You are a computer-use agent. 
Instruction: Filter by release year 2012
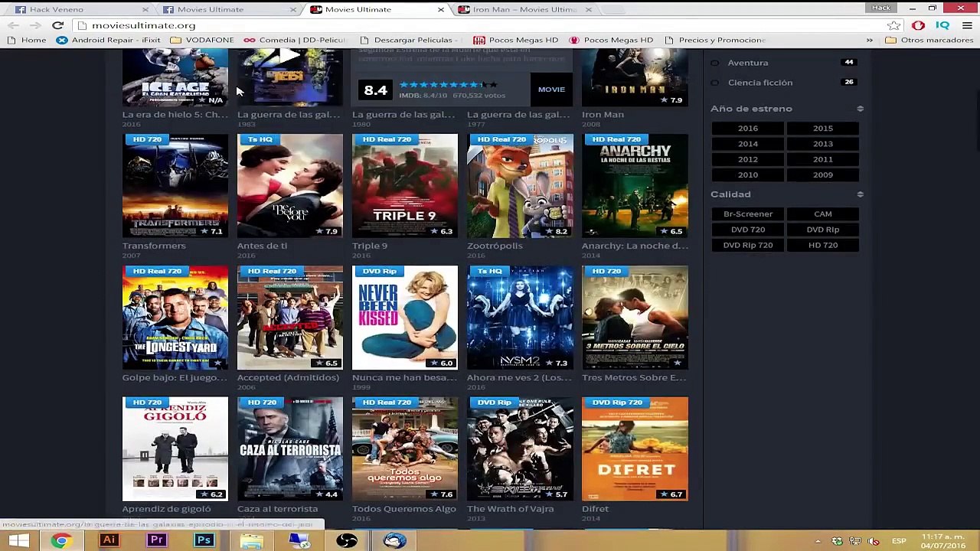coord(748,159)
